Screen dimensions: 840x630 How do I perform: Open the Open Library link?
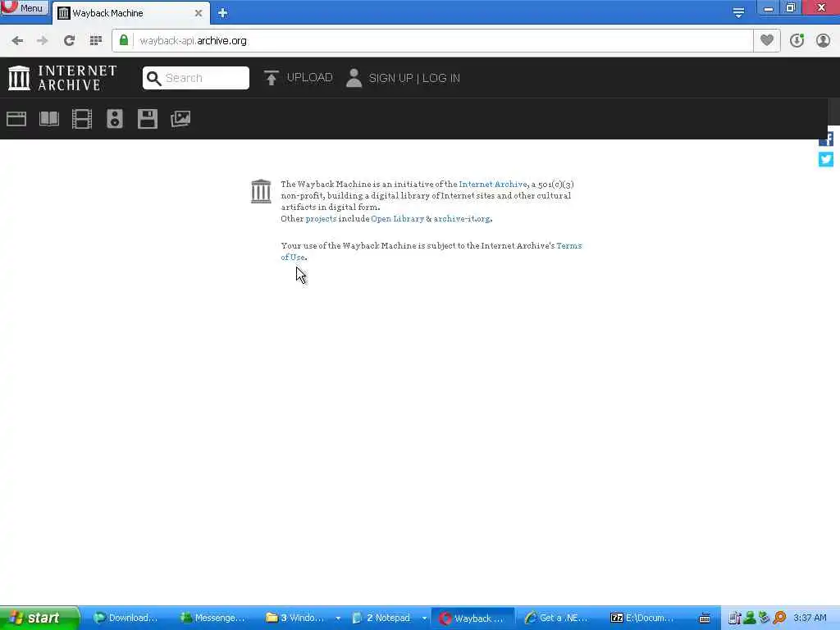[398, 218]
